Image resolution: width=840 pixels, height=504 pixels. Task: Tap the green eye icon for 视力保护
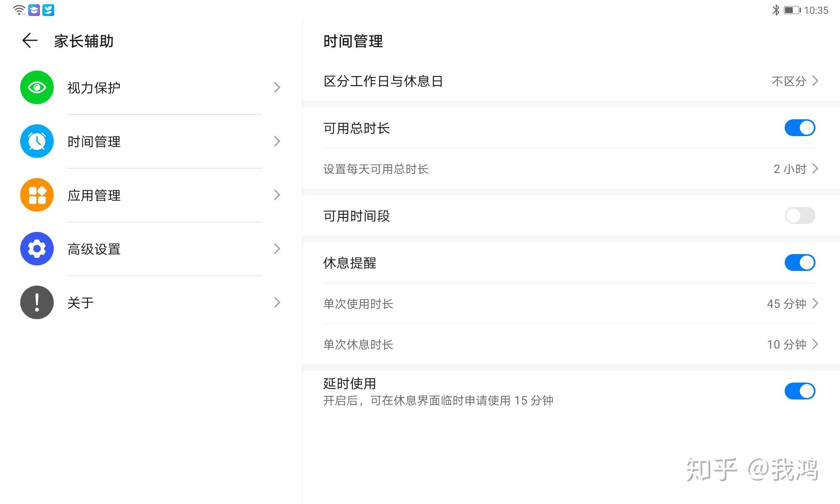[37, 87]
